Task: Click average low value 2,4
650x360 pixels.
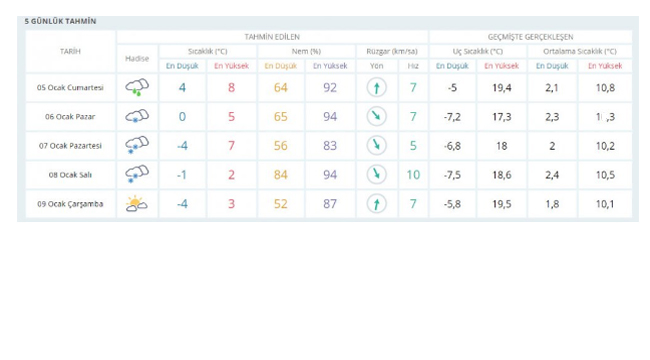Action: tap(552, 175)
